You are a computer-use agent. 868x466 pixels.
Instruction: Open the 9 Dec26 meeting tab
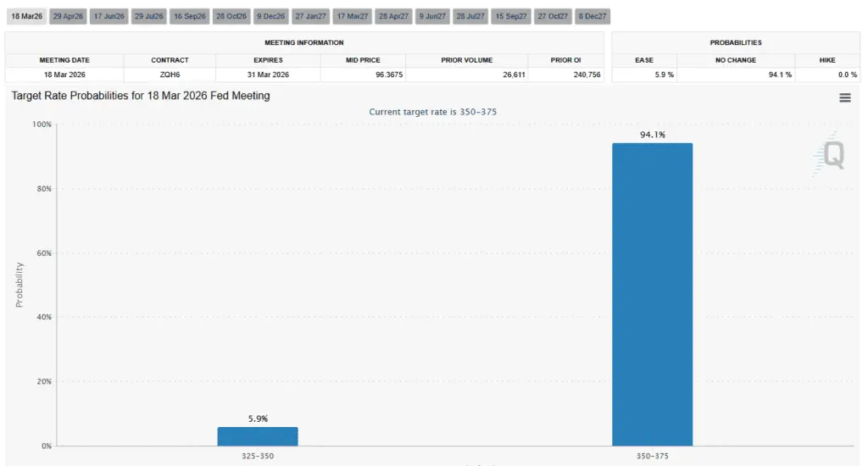point(270,16)
